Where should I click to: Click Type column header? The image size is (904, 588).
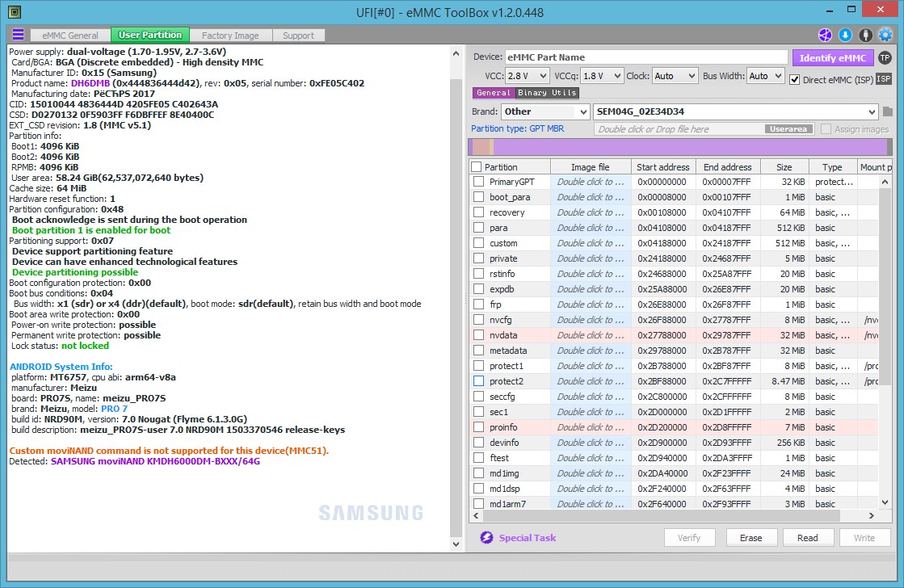point(832,167)
